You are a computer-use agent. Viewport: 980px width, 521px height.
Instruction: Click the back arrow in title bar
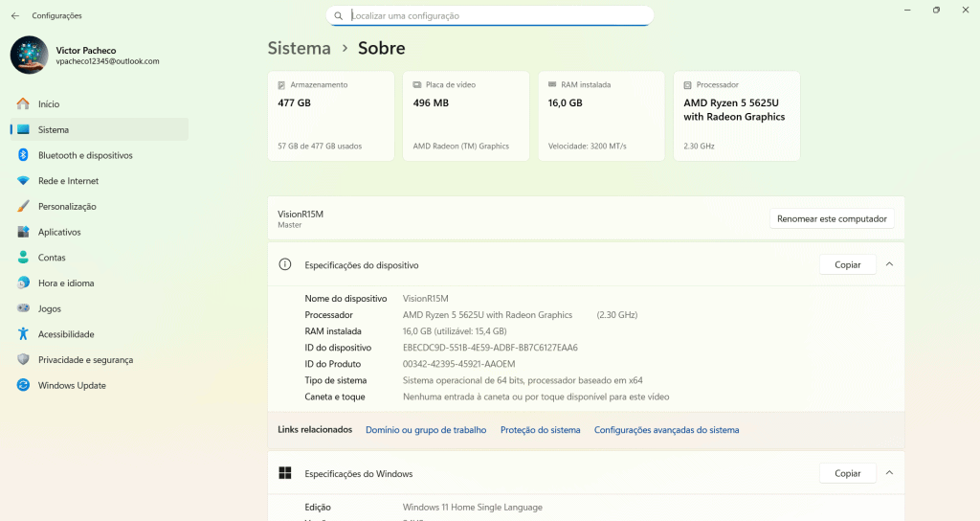15,15
